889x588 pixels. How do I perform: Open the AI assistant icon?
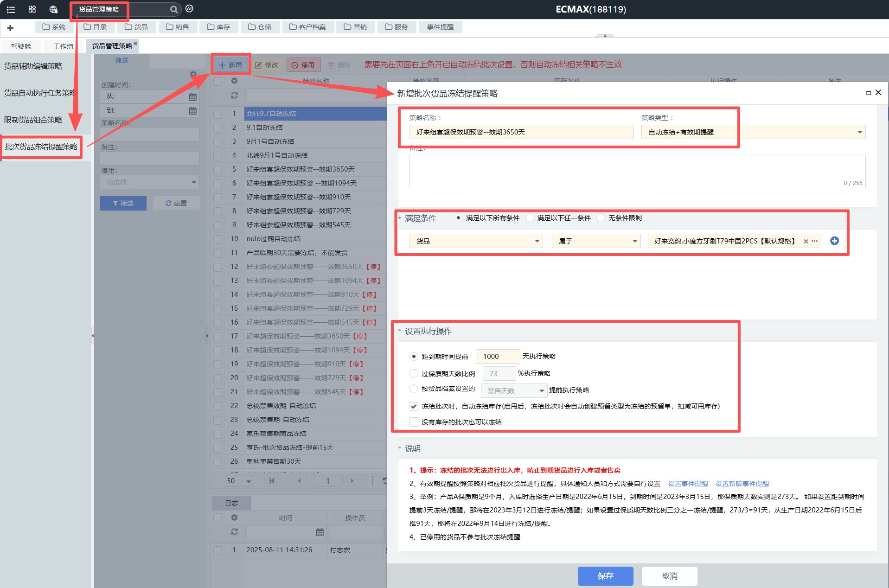pyautogui.click(x=189, y=8)
